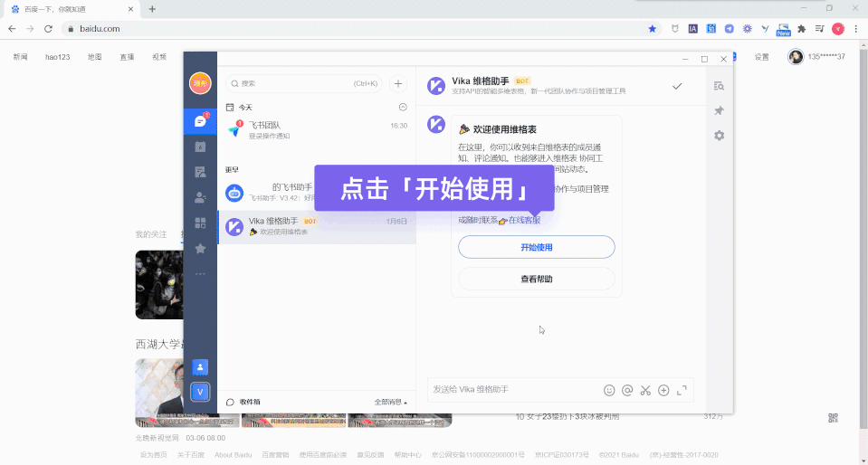868x465 pixels.
Task: Open the Chrome extensions puzzle icon
Action: (802, 29)
